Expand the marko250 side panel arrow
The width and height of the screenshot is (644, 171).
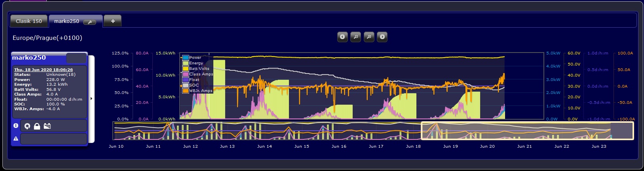click(x=91, y=99)
